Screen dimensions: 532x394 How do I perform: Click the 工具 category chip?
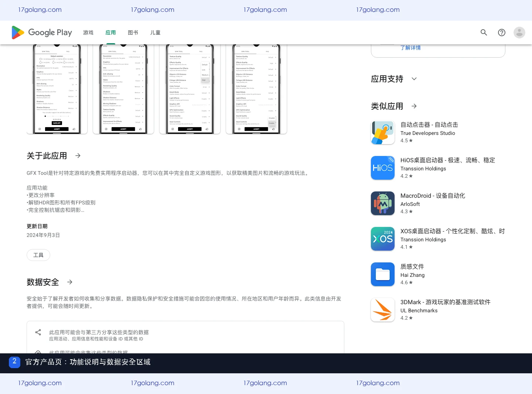(x=38, y=255)
